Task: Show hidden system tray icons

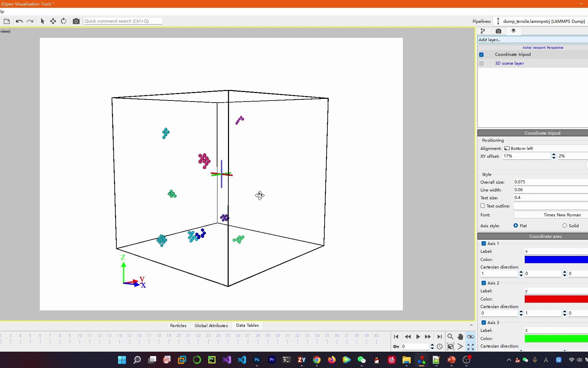Action: click(509, 360)
